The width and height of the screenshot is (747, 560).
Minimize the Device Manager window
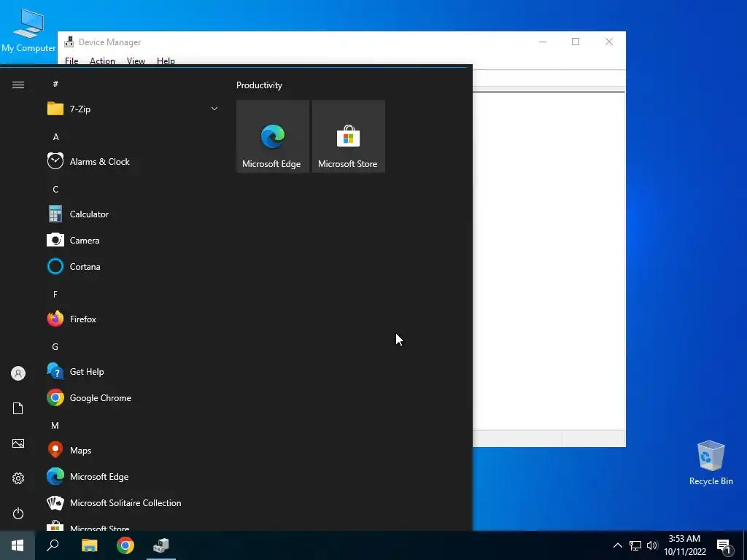543,42
